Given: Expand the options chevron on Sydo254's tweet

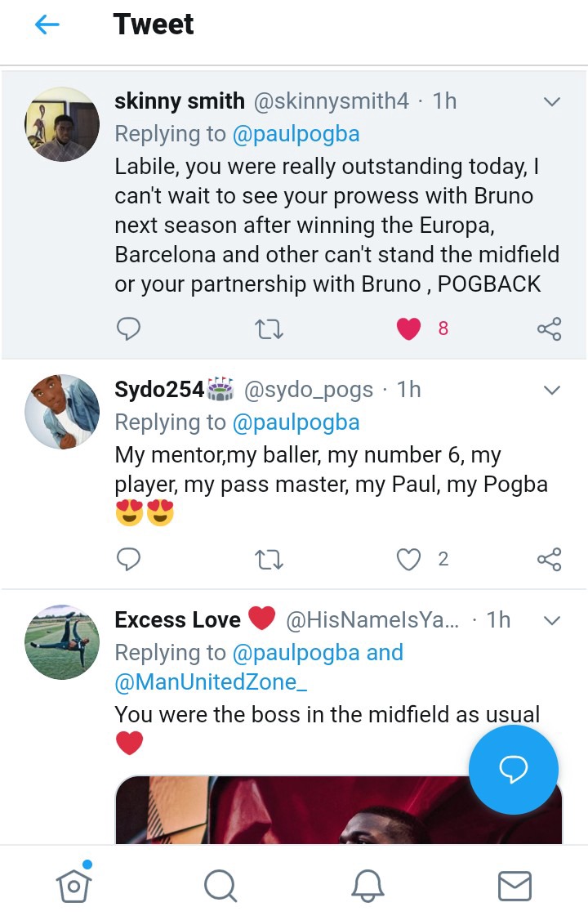Looking at the screenshot, I should pyautogui.click(x=552, y=390).
